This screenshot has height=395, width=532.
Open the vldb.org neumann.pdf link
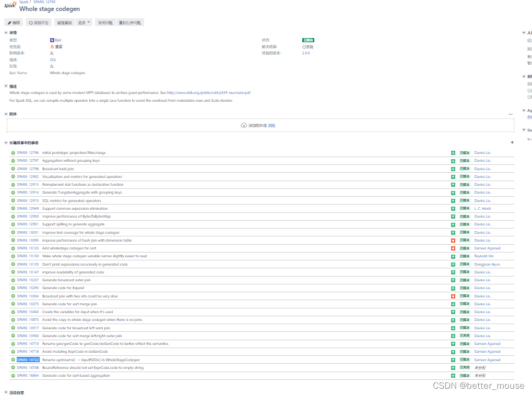(209, 92)
